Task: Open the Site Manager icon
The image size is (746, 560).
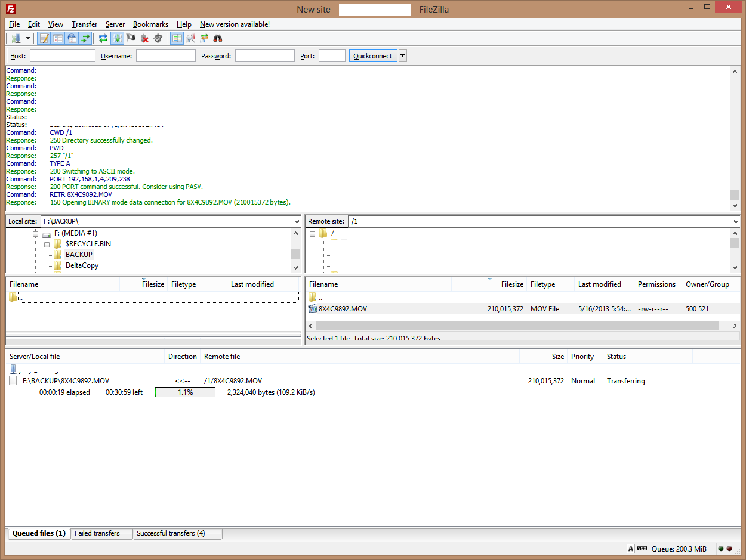Action: [x=16, y=38]
